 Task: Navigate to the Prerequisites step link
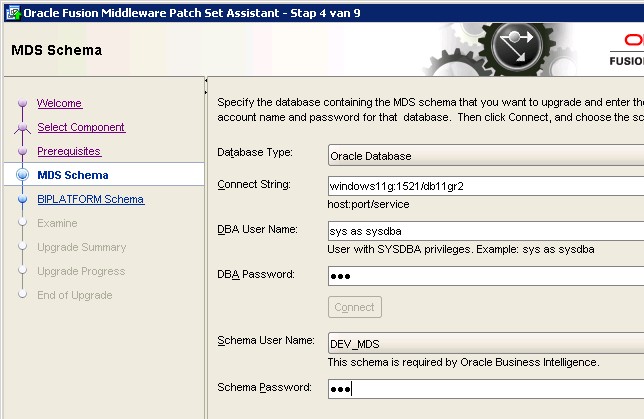69,152
